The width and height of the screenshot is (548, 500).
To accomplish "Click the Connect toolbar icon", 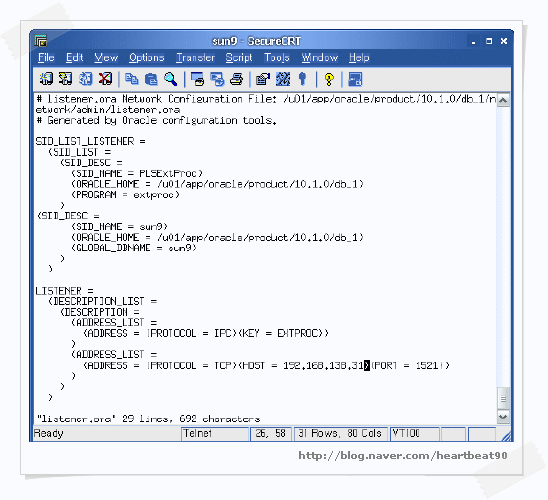I will pos(46,79).
